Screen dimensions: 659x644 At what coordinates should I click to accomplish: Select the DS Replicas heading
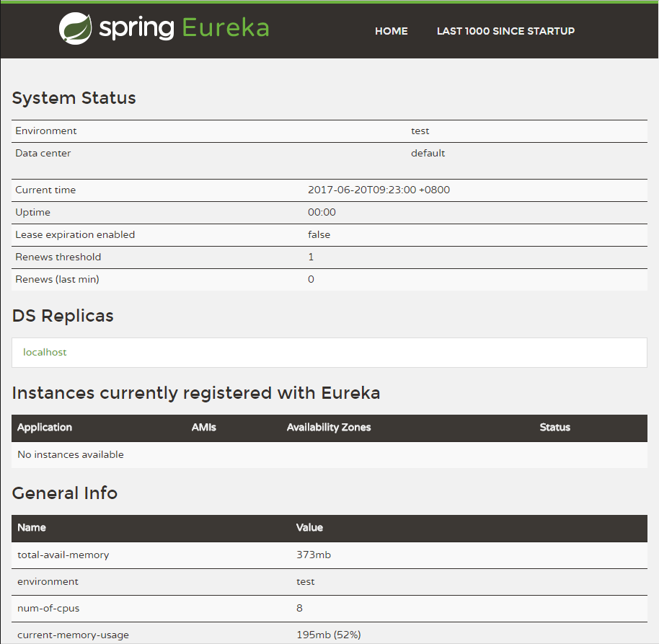(63, 316)
